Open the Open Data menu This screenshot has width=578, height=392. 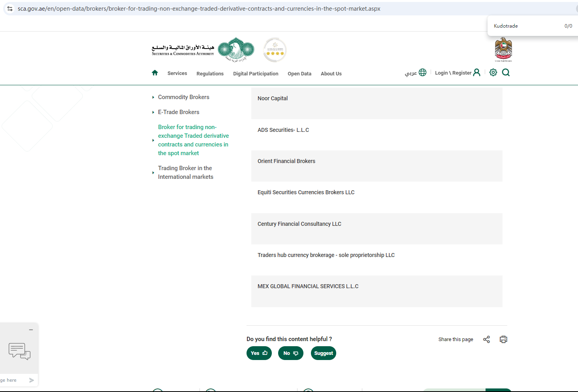coord(299,74)
